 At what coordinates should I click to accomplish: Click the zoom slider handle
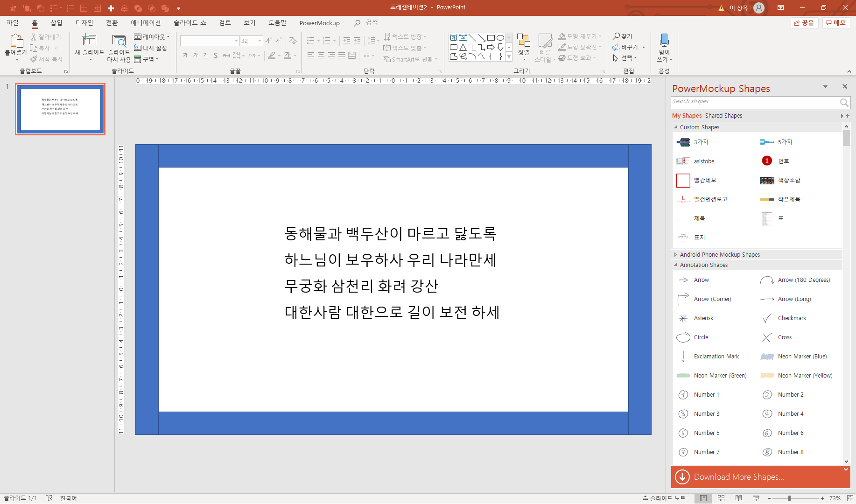tap(789, 498)
